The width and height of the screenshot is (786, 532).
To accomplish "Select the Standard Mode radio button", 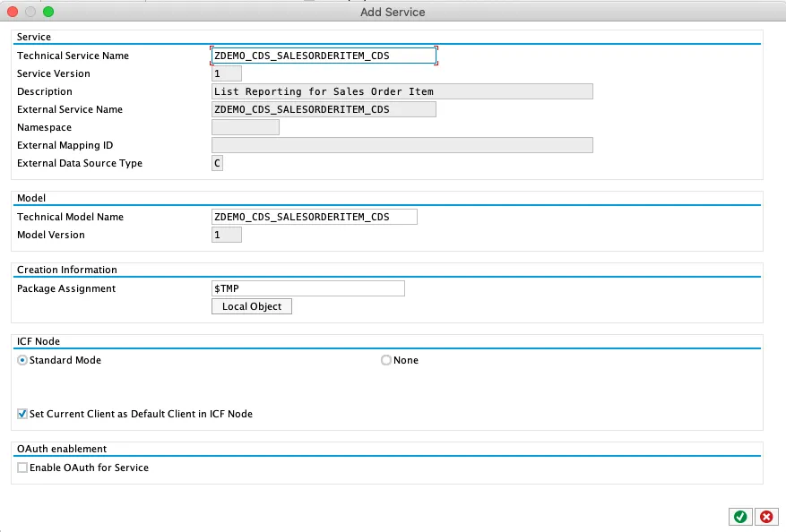I will pyautogui.click(x=22, y=360).
